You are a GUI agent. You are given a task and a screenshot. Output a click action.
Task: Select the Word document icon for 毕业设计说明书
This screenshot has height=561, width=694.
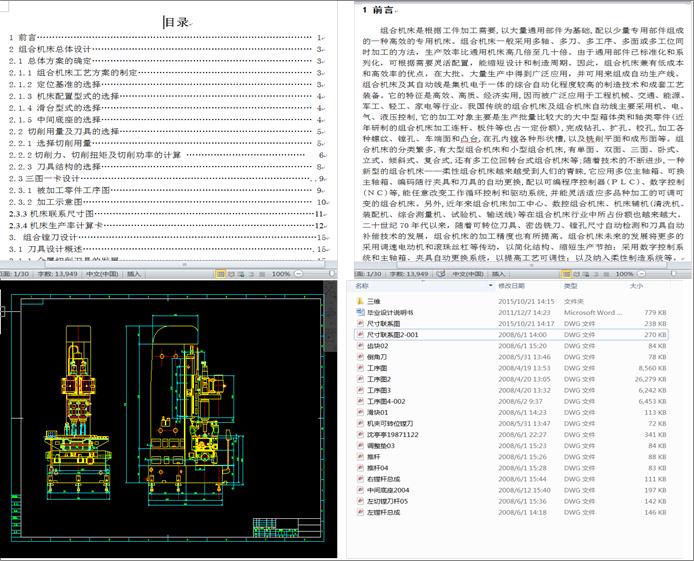(x=360, y=312)
